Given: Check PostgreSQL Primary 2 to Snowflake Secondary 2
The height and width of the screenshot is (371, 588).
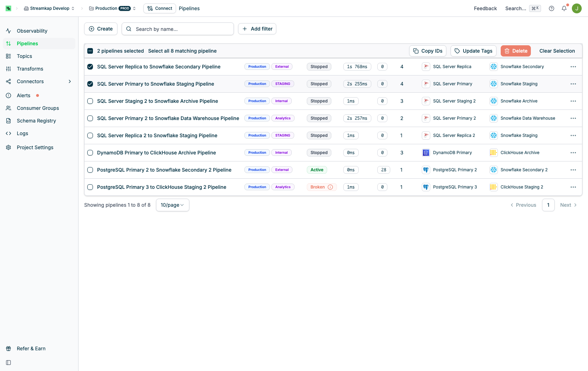Looking at the screenshot, I should (x=90, y=170).
